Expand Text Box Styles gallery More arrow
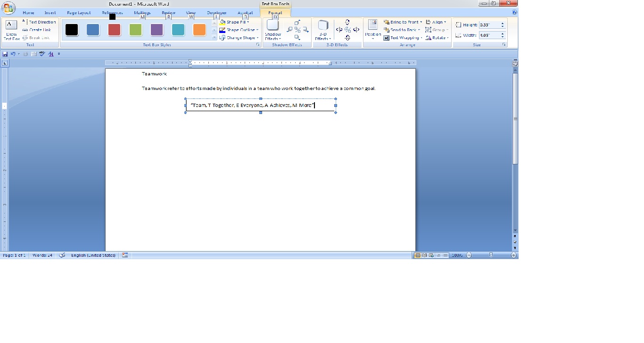Viewport: 644px width, 343px height. click(215, 37)
